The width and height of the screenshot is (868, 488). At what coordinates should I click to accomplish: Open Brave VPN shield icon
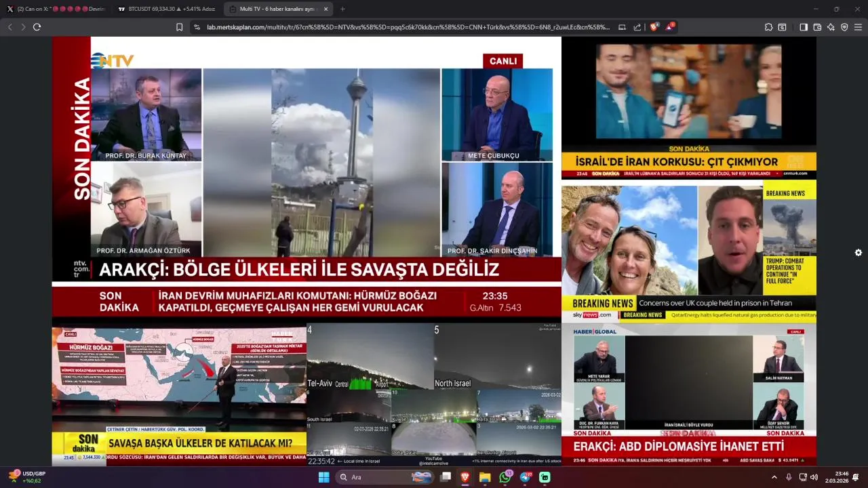tap(844, 27)
